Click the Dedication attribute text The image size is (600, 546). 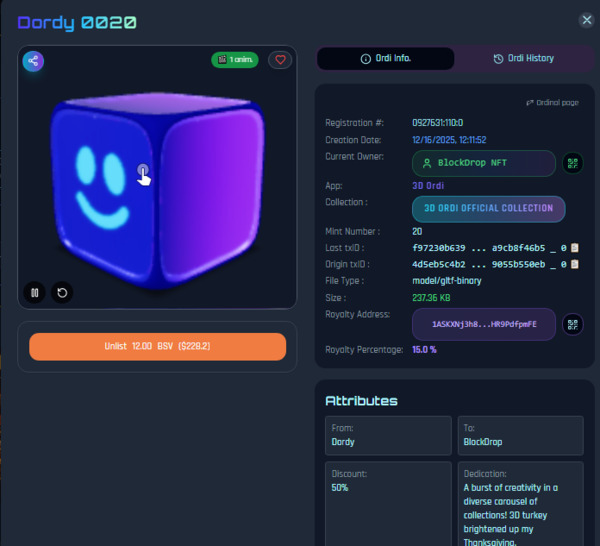tap(510, 515)
